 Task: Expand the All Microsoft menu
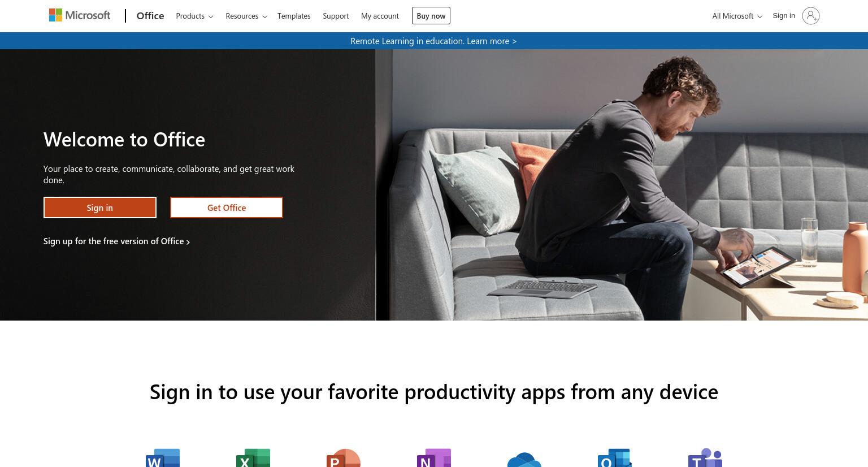(x=737, y=16)
